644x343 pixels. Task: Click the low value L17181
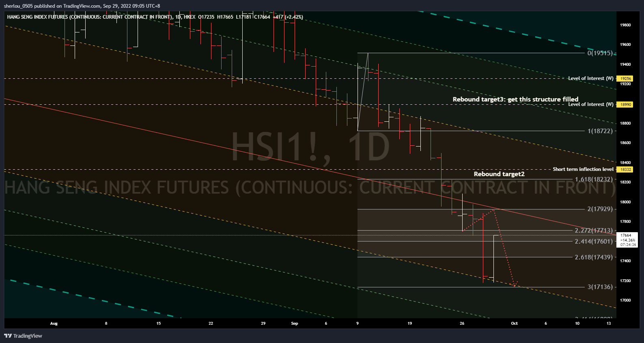pos(243,17)
